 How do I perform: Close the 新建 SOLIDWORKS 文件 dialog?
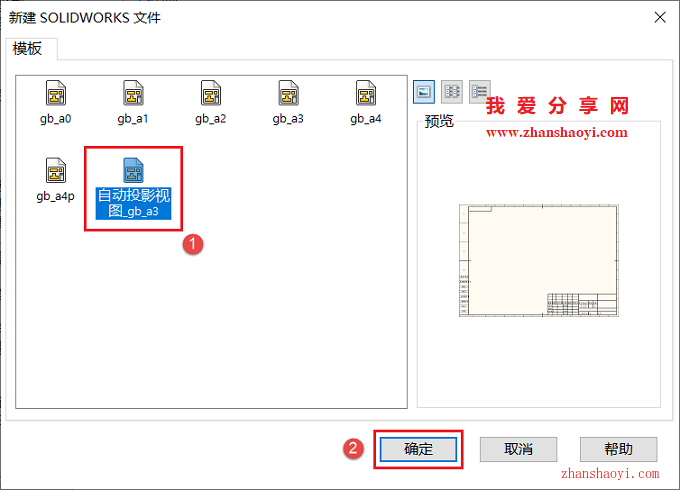coord(660,17)
